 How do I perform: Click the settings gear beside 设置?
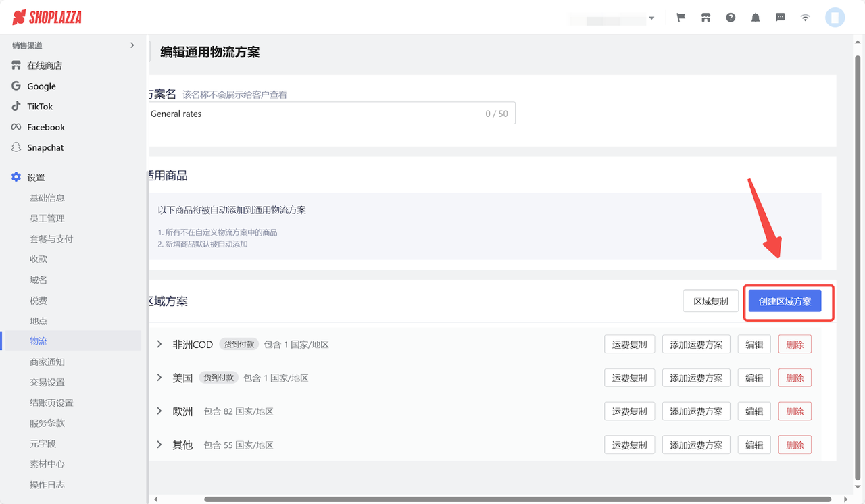point(15,177)
